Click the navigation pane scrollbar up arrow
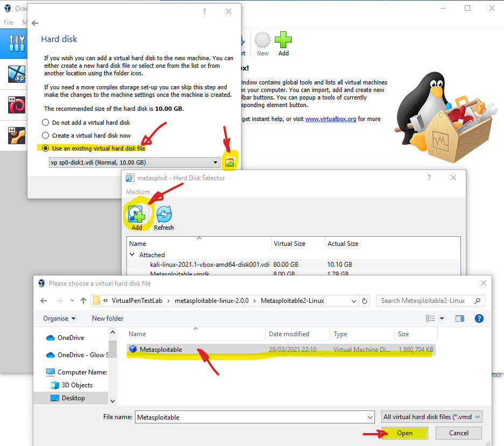This screenshot has width=504, height=446. (112, 332)
